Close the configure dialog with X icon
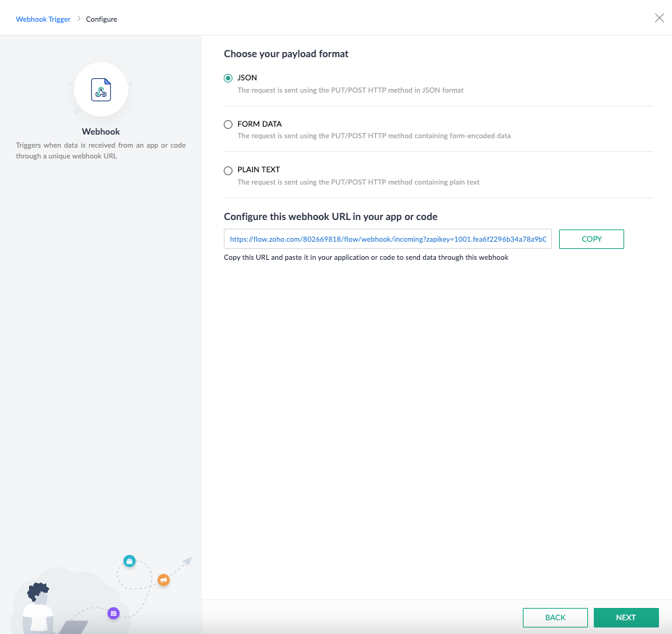 [x=659, y=18]
